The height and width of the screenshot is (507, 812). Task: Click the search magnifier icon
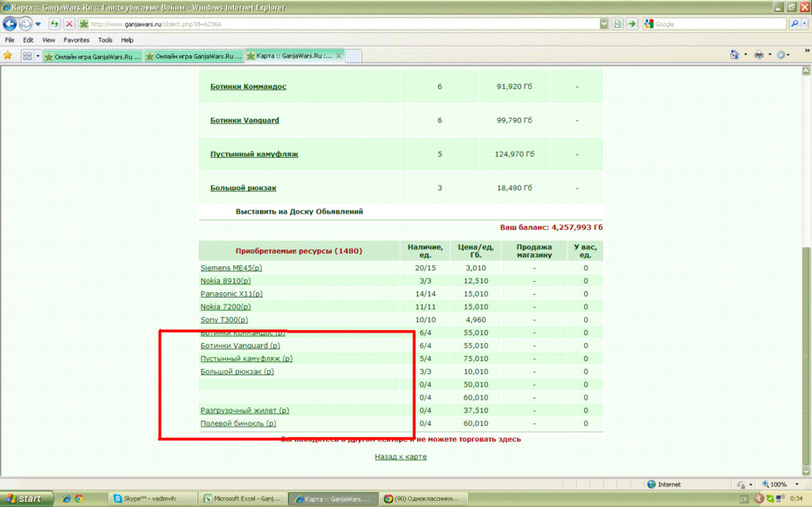[795, 24]
